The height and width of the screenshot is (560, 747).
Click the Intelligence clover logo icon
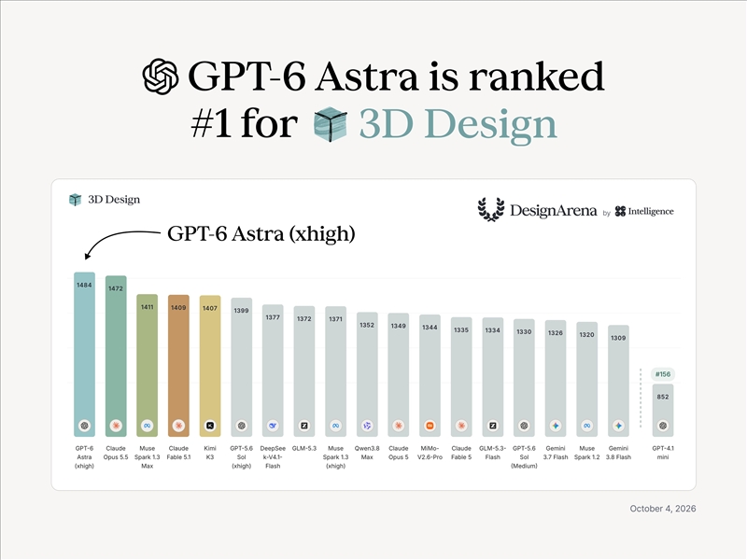(620, 212)
